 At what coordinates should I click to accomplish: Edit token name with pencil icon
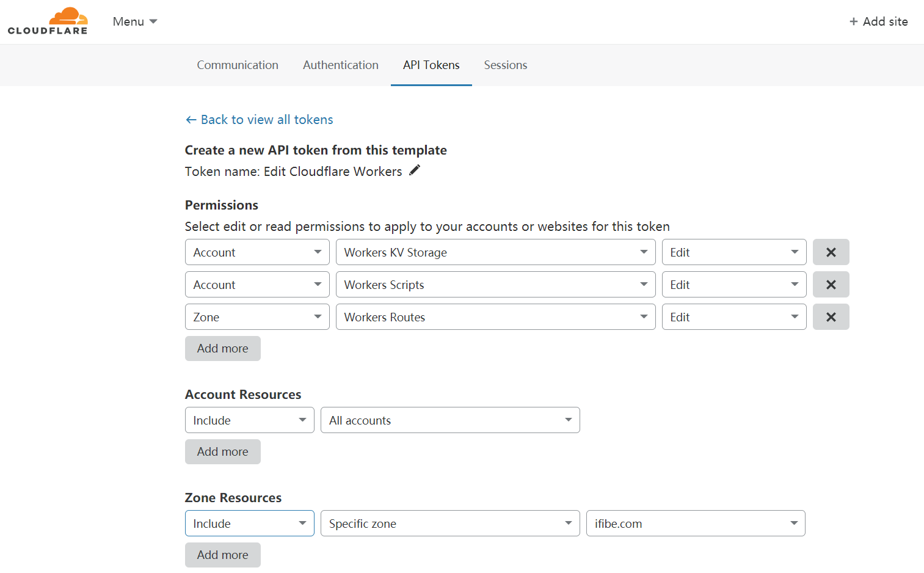tap(415, 170)
